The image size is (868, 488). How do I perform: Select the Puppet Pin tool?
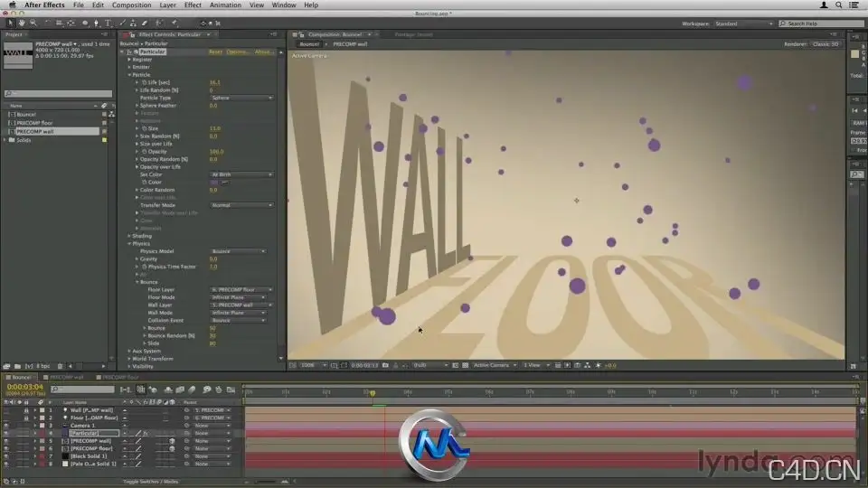(175, 23)
